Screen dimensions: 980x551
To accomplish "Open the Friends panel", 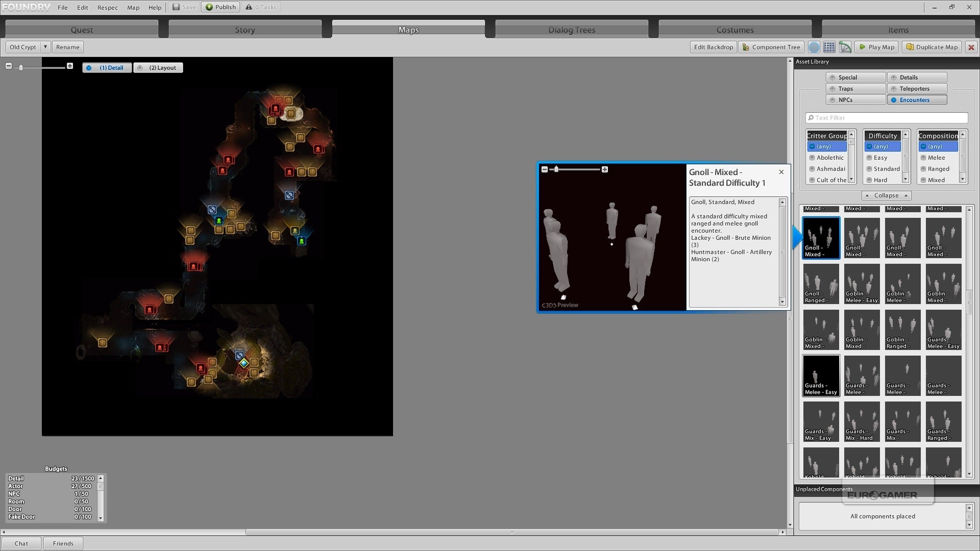I will (63, 543).
